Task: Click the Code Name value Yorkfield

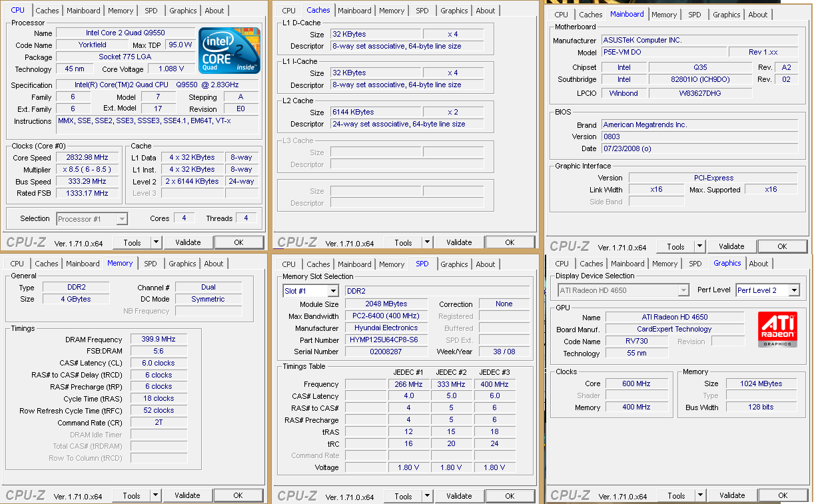Action: [x=91, y=45]
